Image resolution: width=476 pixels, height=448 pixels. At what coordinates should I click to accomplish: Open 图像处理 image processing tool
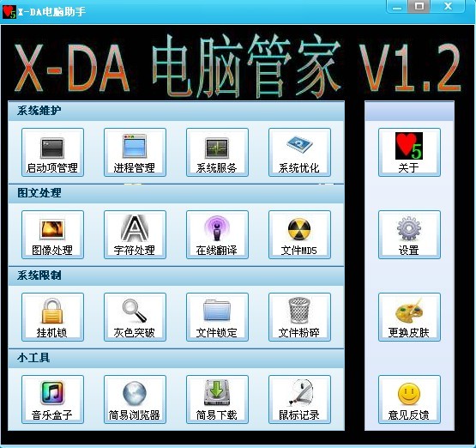point(52,234)
